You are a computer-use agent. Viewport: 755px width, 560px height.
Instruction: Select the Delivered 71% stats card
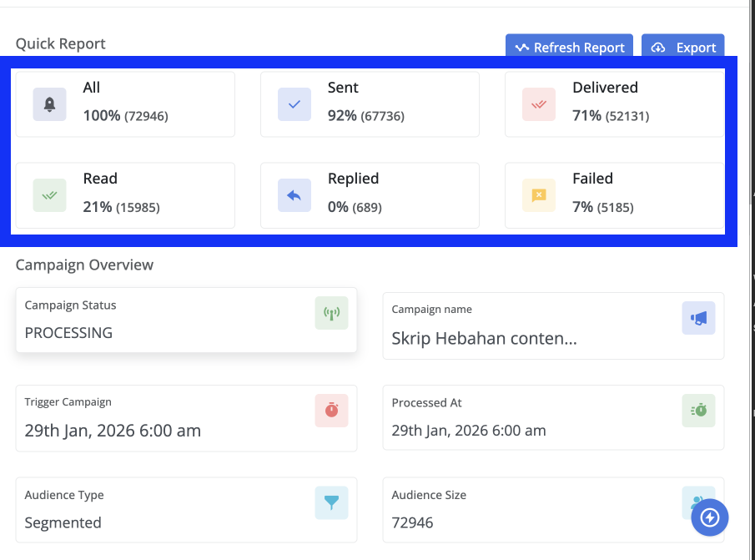614,104
